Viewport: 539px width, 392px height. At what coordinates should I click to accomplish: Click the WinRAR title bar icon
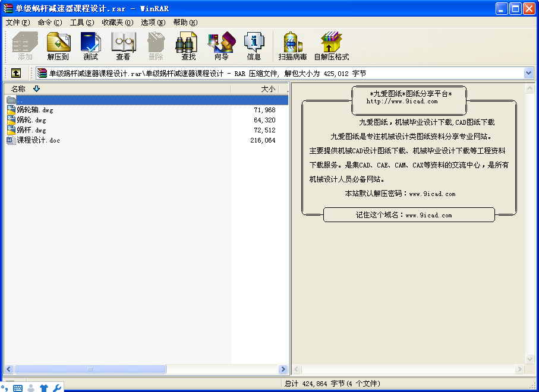click(8, 8)
